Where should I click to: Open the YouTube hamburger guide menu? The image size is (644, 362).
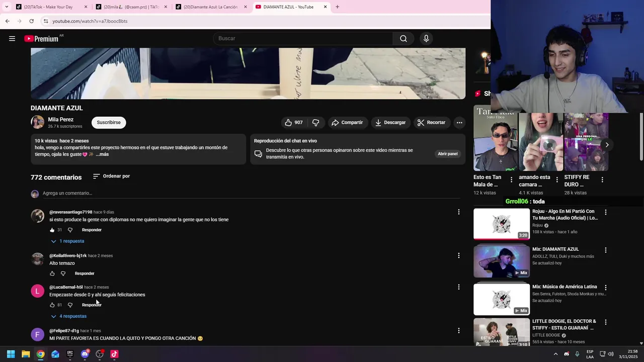[12, 39]
